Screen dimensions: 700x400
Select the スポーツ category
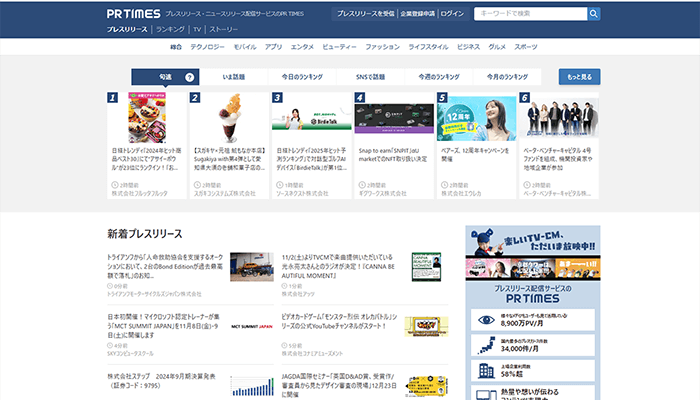[526, 47]
